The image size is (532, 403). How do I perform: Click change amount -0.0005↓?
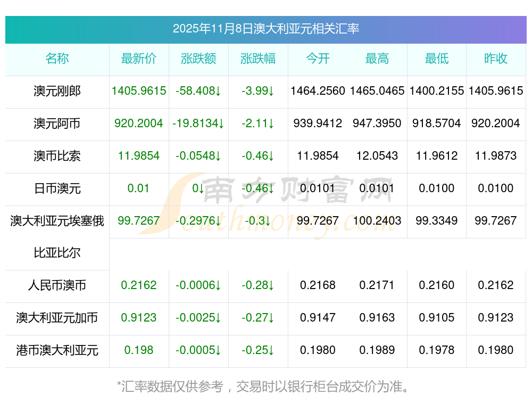tap(198, 350)
